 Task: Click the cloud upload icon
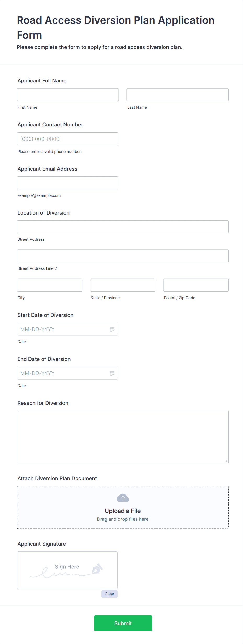click(x=123, y=497)
